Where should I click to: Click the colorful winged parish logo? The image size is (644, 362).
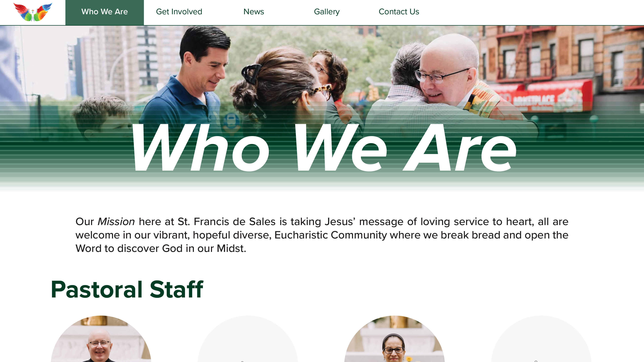[x=33, y=12]
